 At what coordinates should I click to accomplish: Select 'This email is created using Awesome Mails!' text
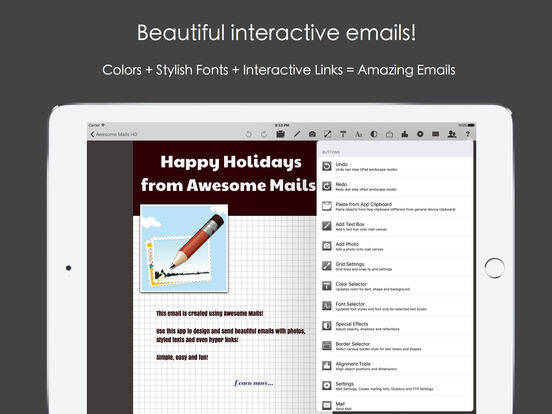coord(210,313)
